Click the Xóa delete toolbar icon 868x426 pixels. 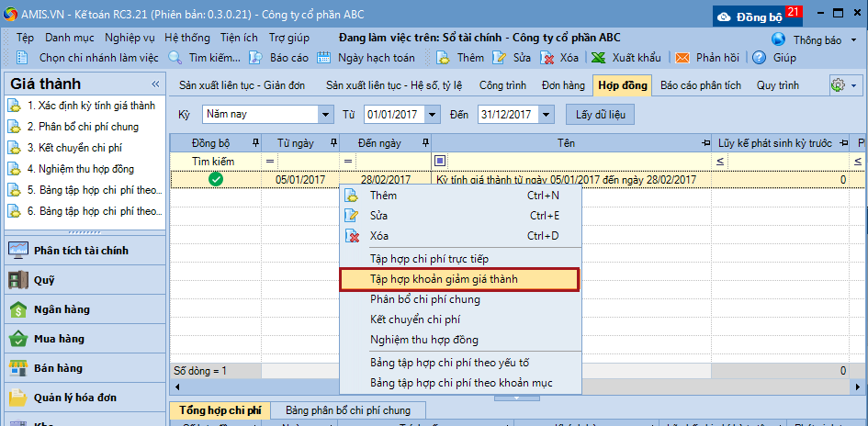click(547, 57)
